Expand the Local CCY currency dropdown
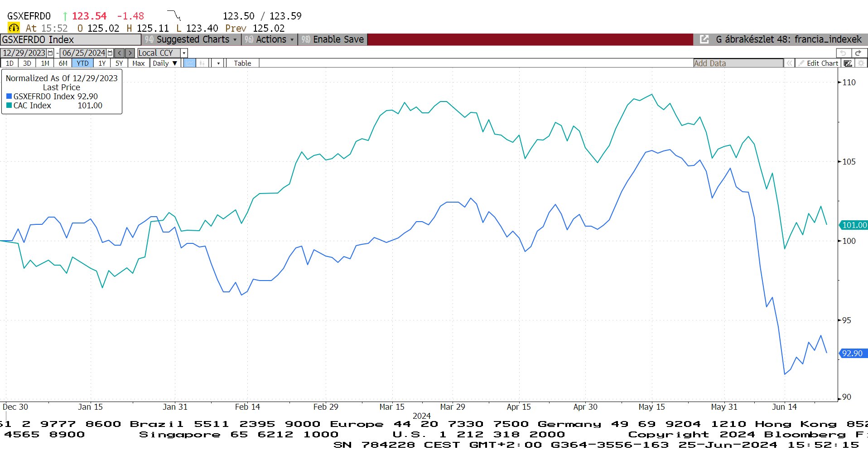868x470 pixels. [184, 53]
